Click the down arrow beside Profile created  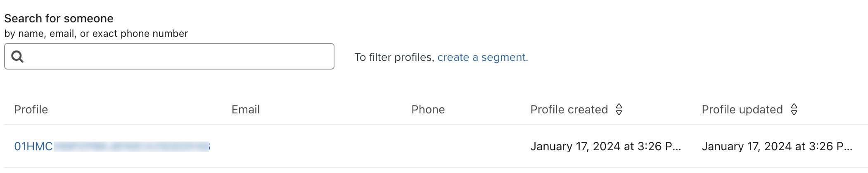[619, 113]
